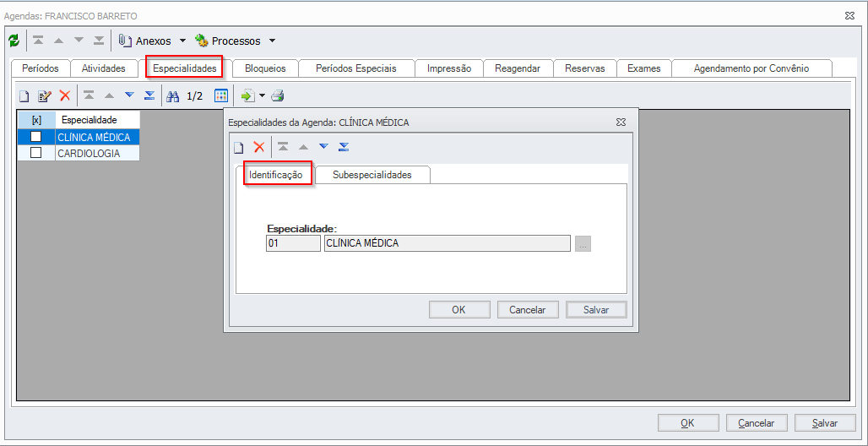
Task: Go to last record in dialog toolbar
Action: click(x=344, y=147)
